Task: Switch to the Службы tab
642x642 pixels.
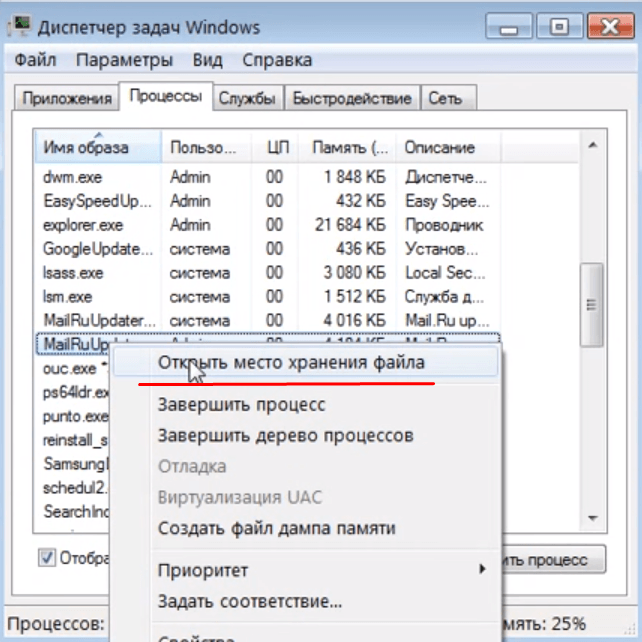Action: (247, 98)
